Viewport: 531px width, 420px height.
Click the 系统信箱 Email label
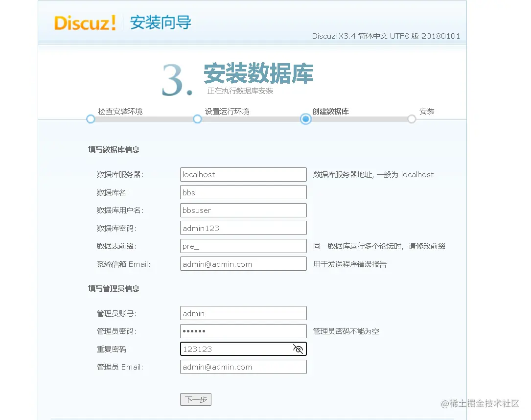(124, 264)
